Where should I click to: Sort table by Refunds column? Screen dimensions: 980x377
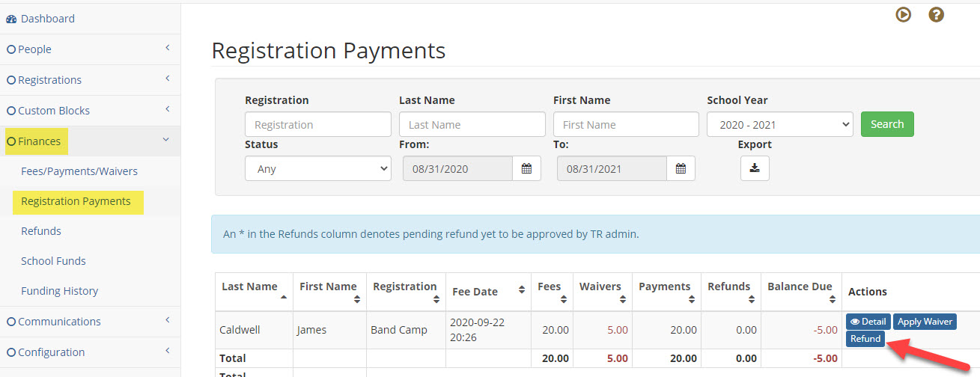tap(731, 292)
